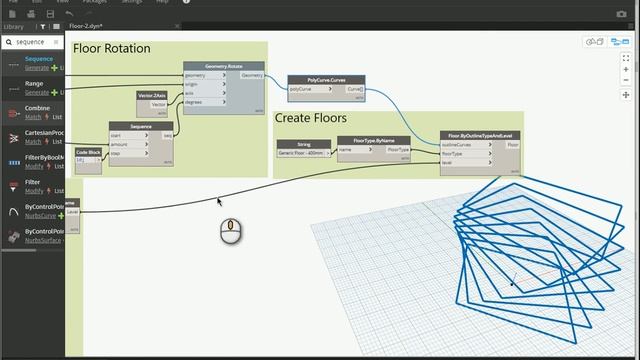
Task: Select the NurbsCurve ByControlPoints icon
Action: coord(14,211)
